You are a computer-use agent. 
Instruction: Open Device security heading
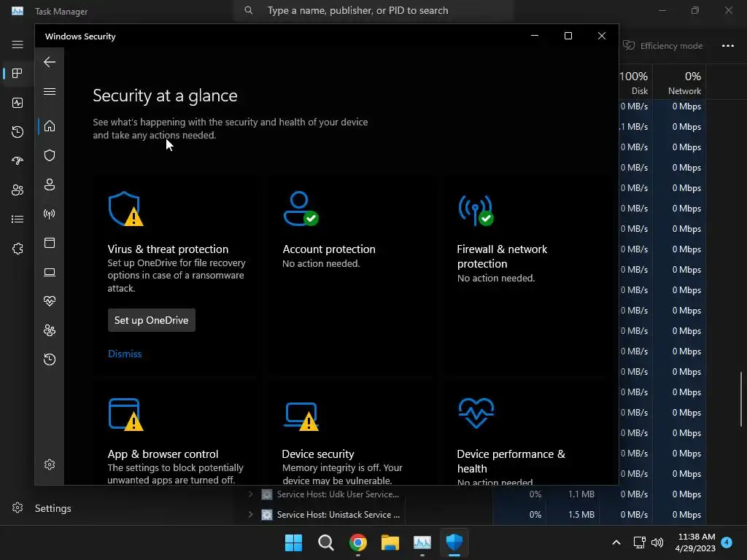click(318, 454)
